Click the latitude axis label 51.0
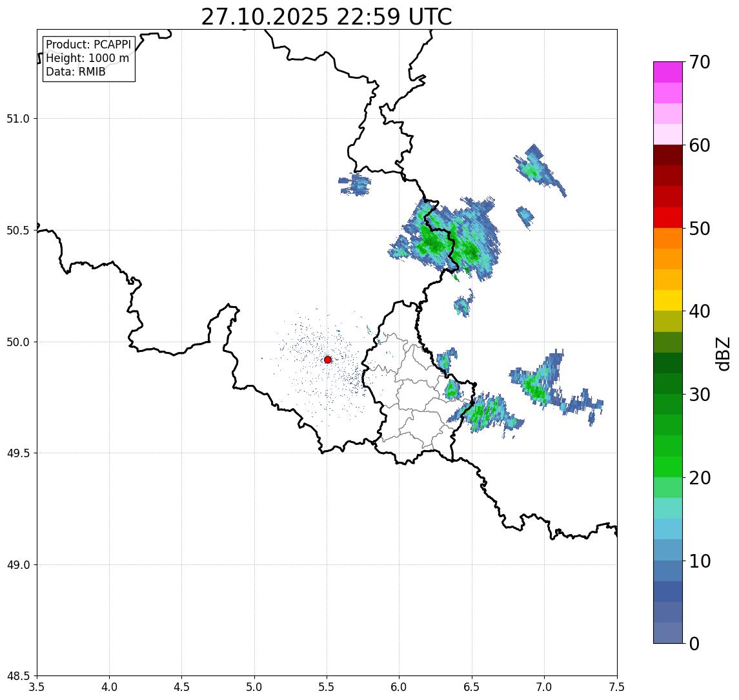739x700 pixels. pos(18,119)
